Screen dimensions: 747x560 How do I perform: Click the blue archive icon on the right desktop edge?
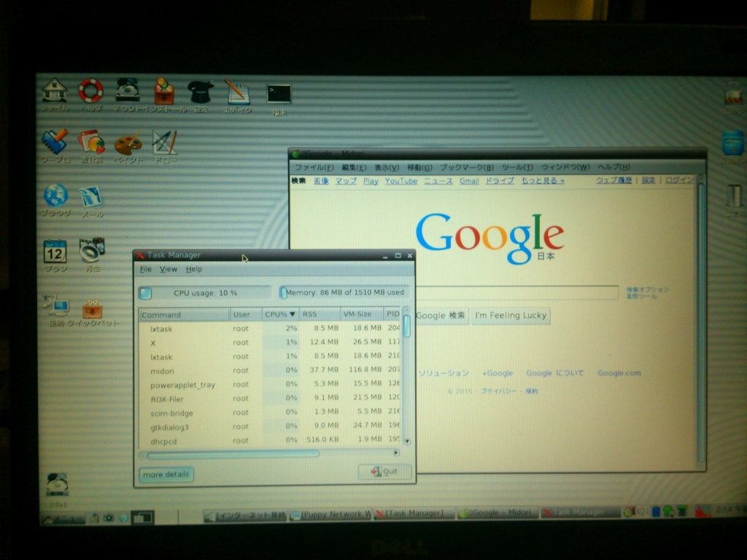[733, 143]
